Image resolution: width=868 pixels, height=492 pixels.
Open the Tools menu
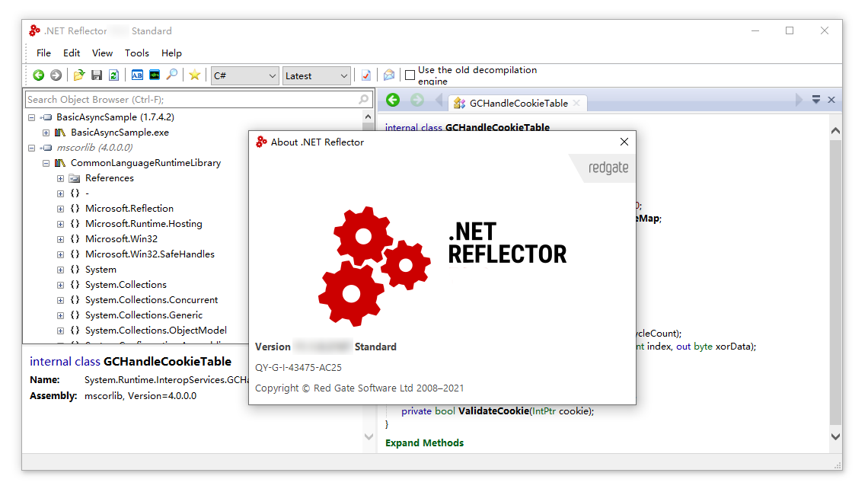(137, 53)
